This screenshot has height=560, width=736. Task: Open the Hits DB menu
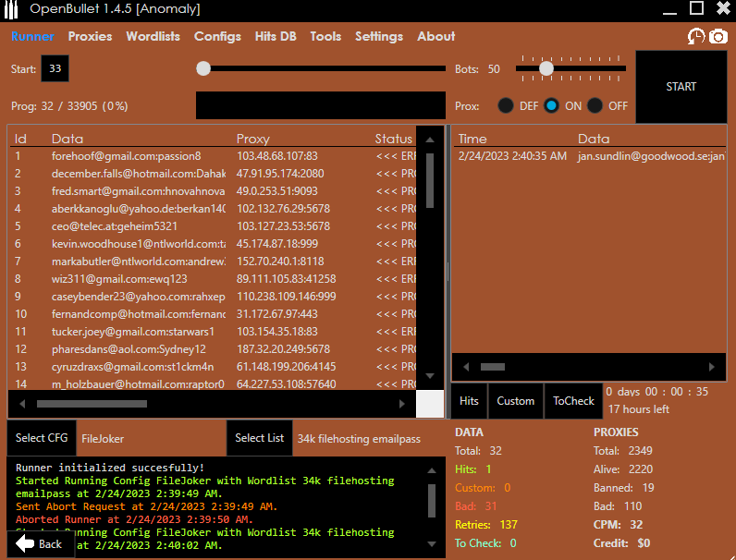[x=276, y=37]
